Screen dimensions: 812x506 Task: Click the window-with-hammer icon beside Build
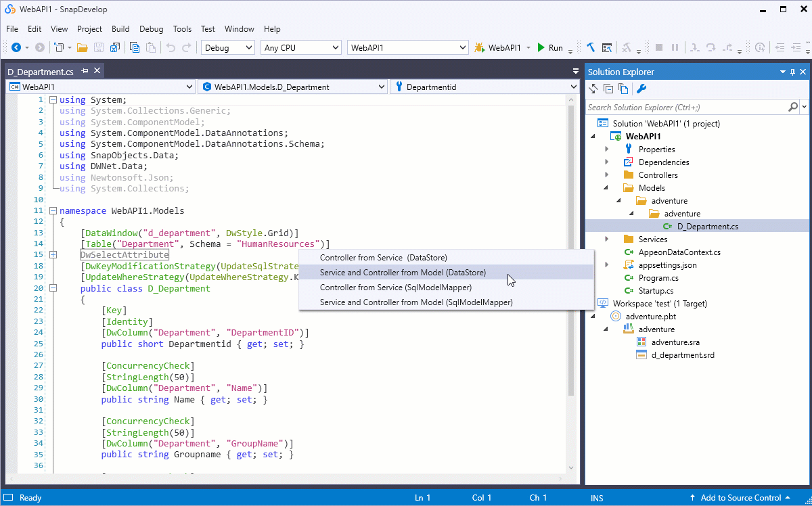click(x=607, y=47)
